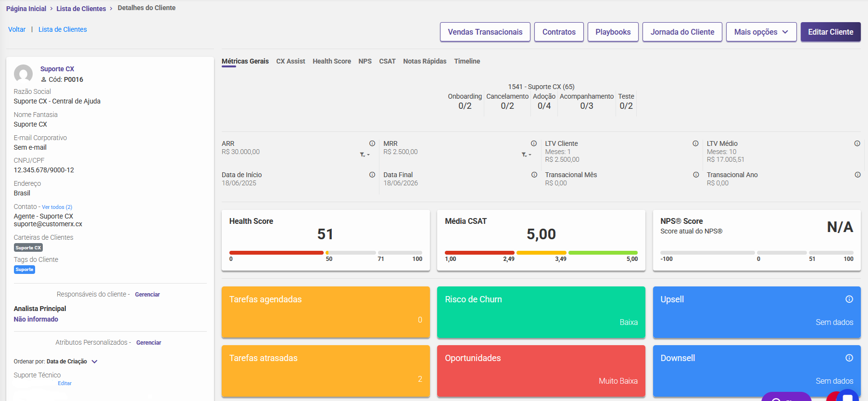Expand the Mais opções dropdown
Viewport: 868px width, 401px height.
pos(761,32)
